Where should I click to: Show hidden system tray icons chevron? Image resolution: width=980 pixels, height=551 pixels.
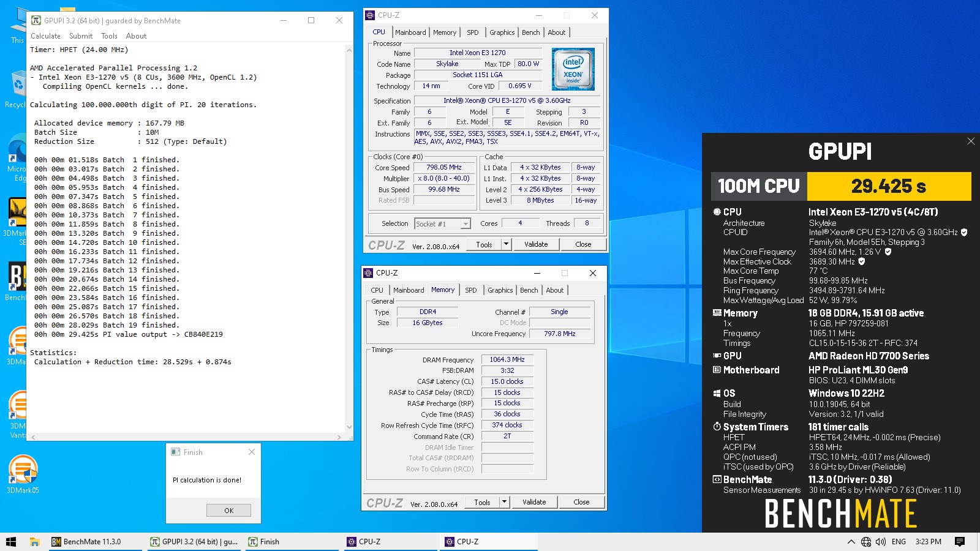coord(851,542)
